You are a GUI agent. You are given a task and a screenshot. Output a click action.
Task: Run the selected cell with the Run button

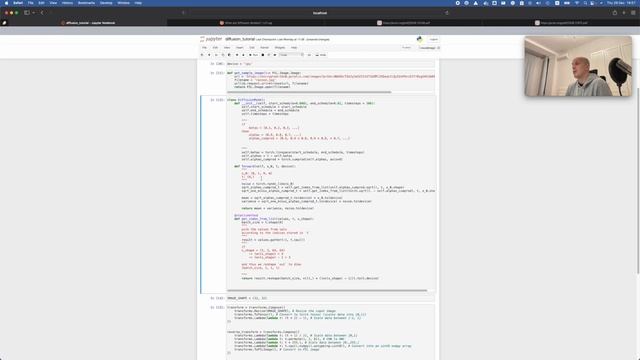pos(253,55)
